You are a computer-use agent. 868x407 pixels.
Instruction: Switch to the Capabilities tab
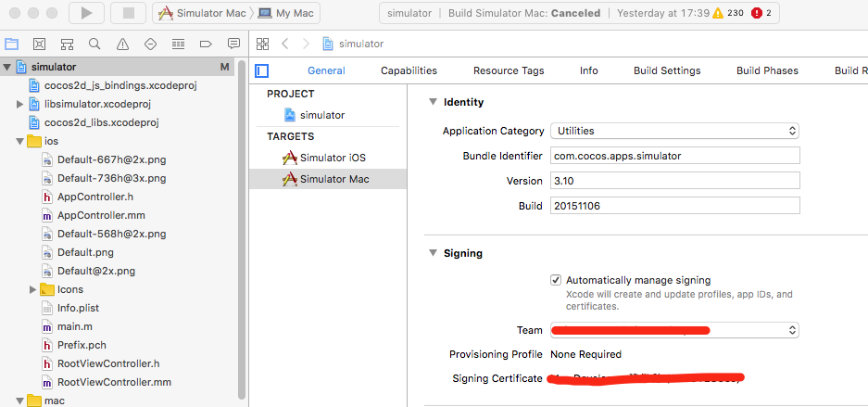(409, 70)
